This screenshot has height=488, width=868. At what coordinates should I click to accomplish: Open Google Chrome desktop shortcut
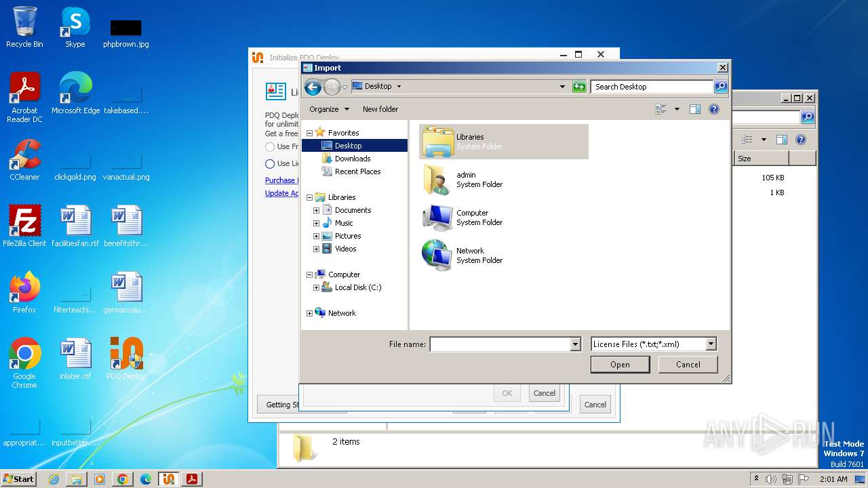click(x=24, y=363)
